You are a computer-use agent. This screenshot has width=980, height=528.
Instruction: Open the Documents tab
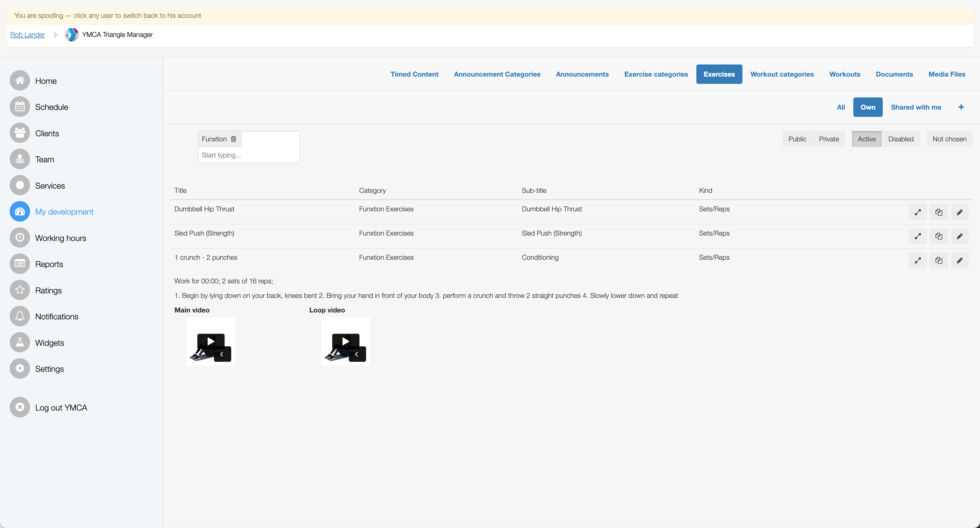tap(894, 74)
